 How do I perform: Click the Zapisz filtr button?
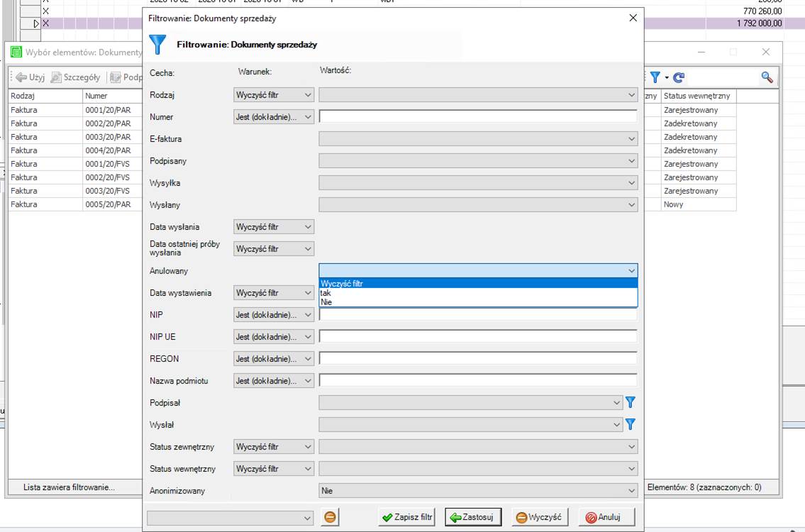pos(407,517)
